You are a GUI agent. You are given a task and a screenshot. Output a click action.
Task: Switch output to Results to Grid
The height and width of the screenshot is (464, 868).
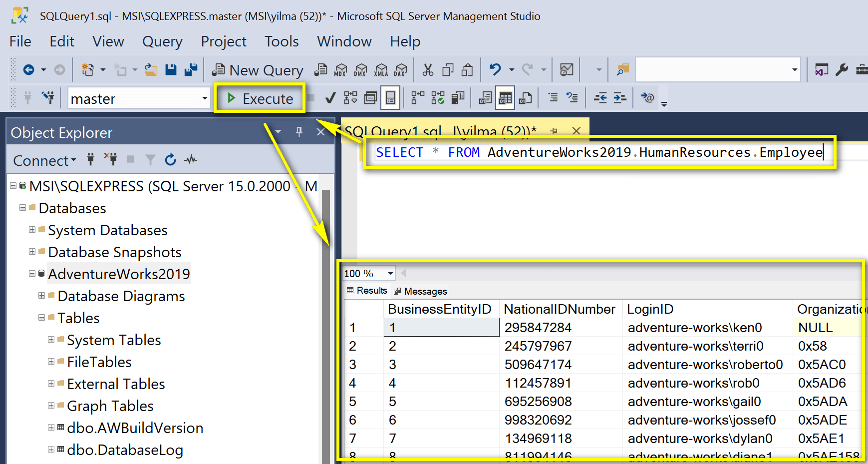[505, 98]
